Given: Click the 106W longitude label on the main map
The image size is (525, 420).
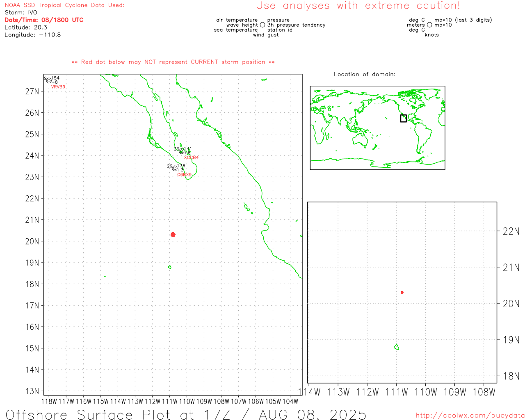Looking at the screenshot, I should pos(256,401).
